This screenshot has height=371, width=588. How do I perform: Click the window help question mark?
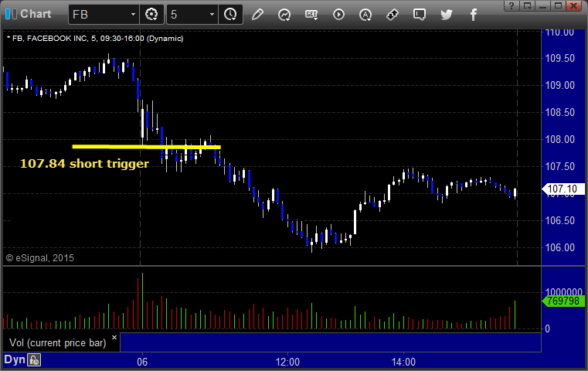512,5
